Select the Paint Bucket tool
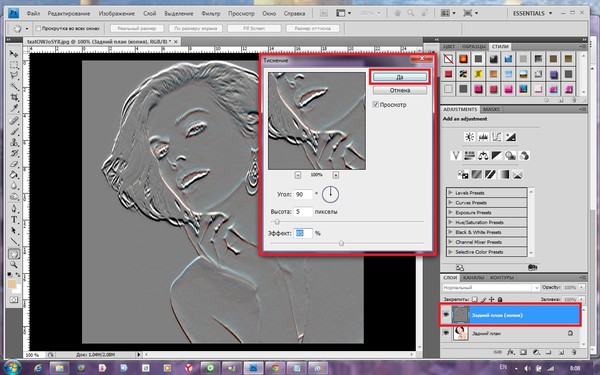Viewport: 600px width, 375px height. pos(14,175)
